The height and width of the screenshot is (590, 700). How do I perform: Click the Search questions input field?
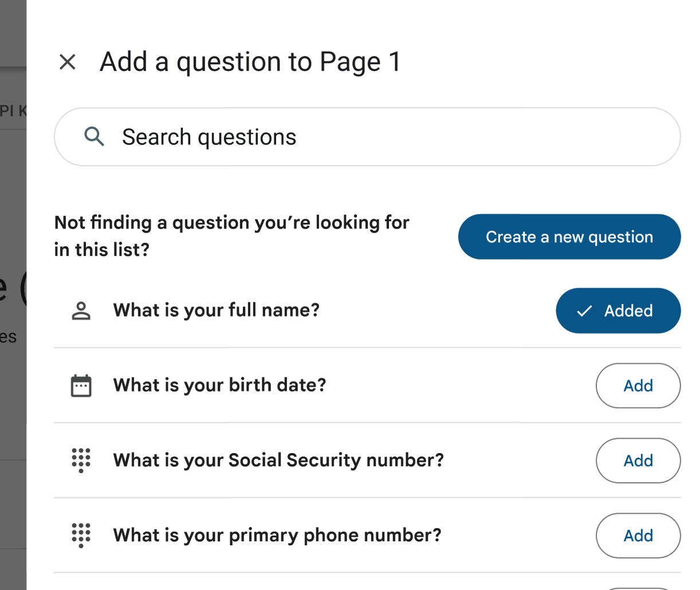[x=286, y=136]
